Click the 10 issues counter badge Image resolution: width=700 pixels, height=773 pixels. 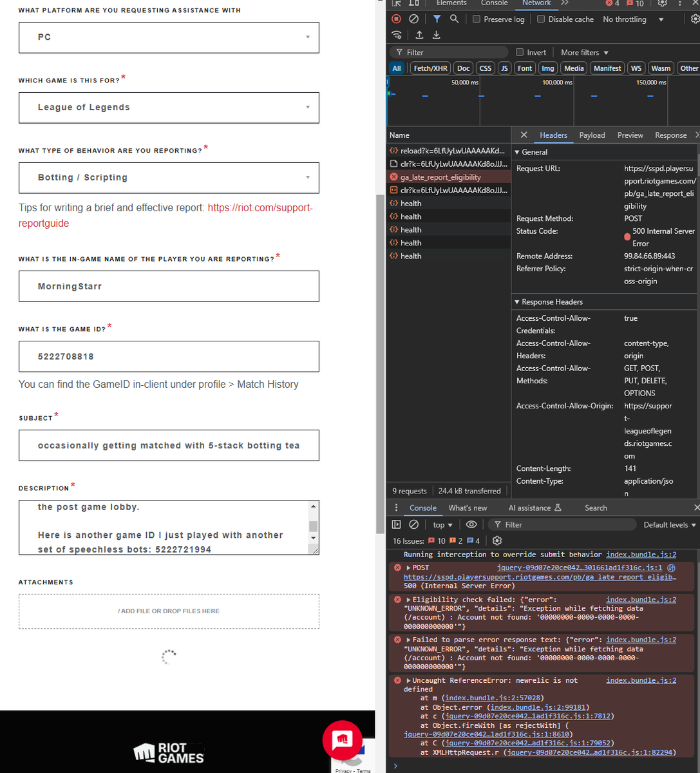pos(635,3)
